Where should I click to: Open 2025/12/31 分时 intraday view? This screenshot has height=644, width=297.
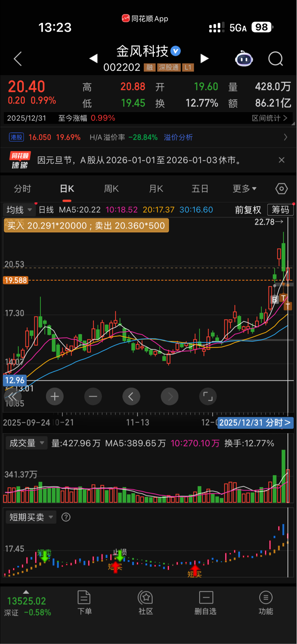click(x=255, y=423)
